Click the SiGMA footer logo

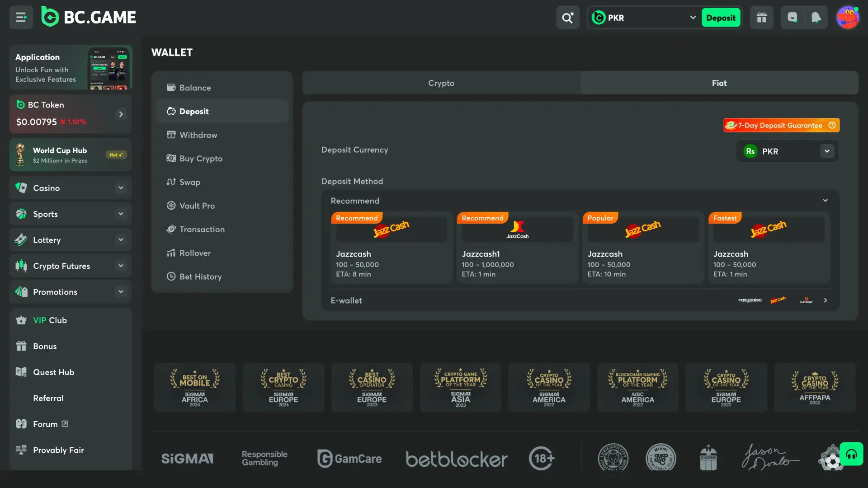pos(187,459)
